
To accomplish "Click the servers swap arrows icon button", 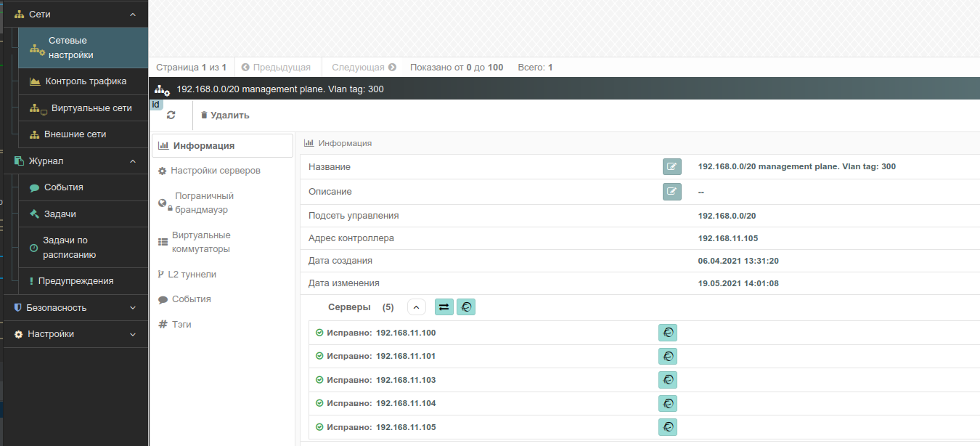I will coord(444,307).
